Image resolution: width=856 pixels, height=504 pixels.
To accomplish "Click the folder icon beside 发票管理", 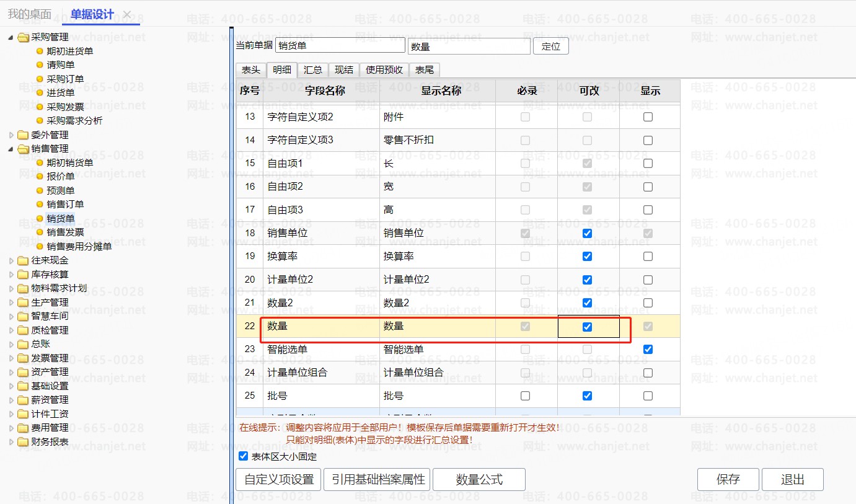I will point(24,358).
